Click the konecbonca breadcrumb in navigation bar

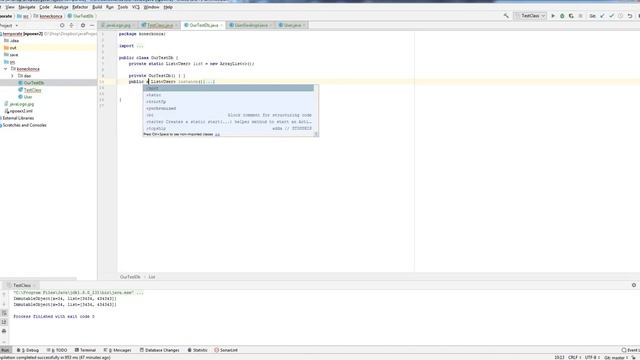(x=48, y=16)
